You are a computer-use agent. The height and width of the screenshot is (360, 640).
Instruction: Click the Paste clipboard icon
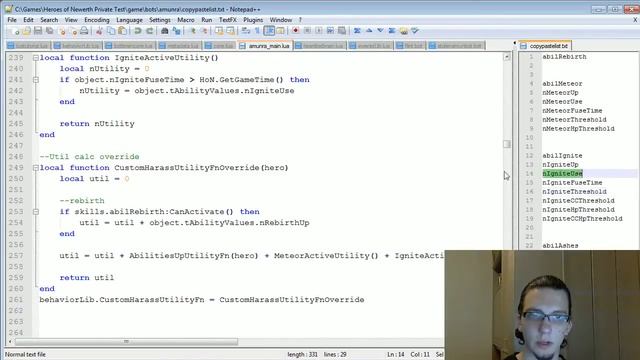pos(122,31)
